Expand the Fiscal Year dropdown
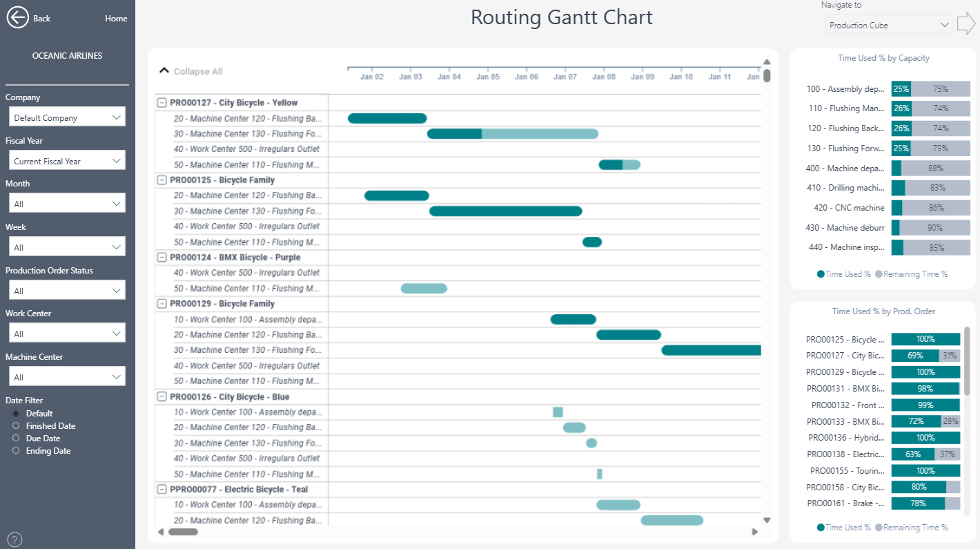This screenshot has height=549, width=980. pos(67,161)
